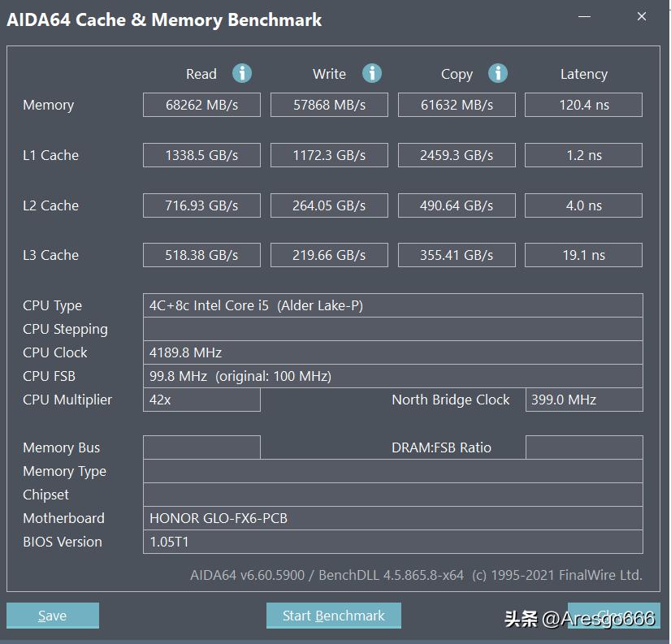Select the North Bridge Clock value 399.0 MHz

tap(583, 400)
